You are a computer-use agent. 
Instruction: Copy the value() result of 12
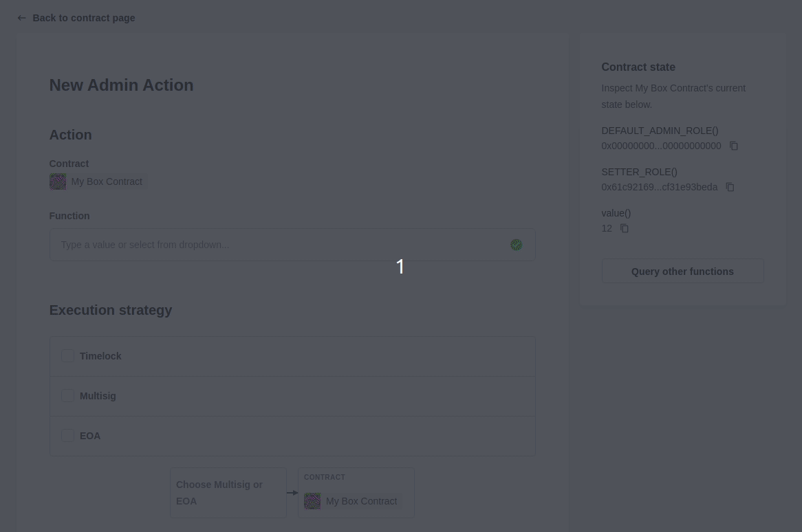(x=624, y=228)
